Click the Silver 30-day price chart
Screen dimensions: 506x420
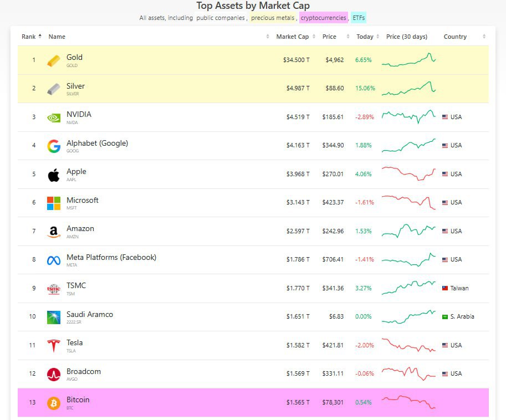pos(408,89)
